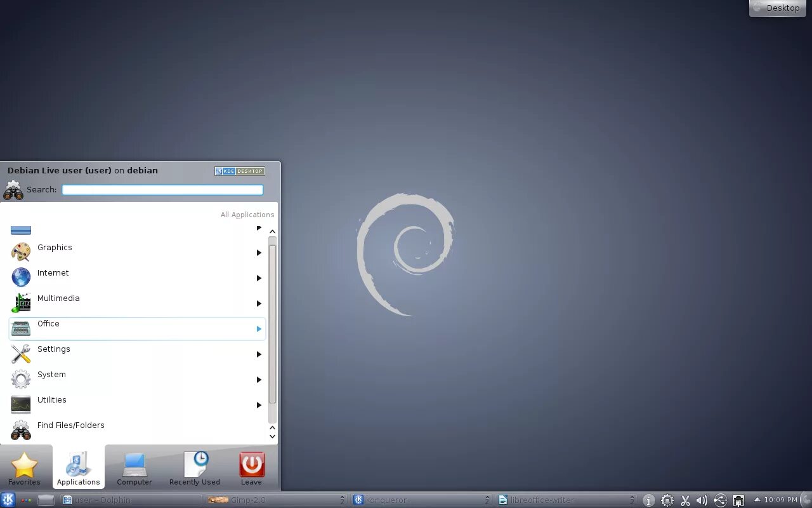Click the partially visible top menu category icon
The height and width of the screenshot is (508, 812).
click(x=21, y=230)
